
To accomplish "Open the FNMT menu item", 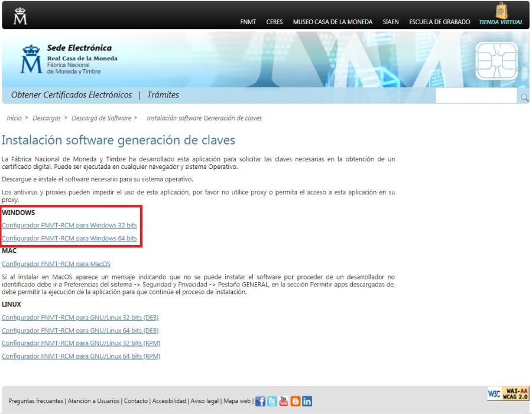I will (x=248, y=22).
